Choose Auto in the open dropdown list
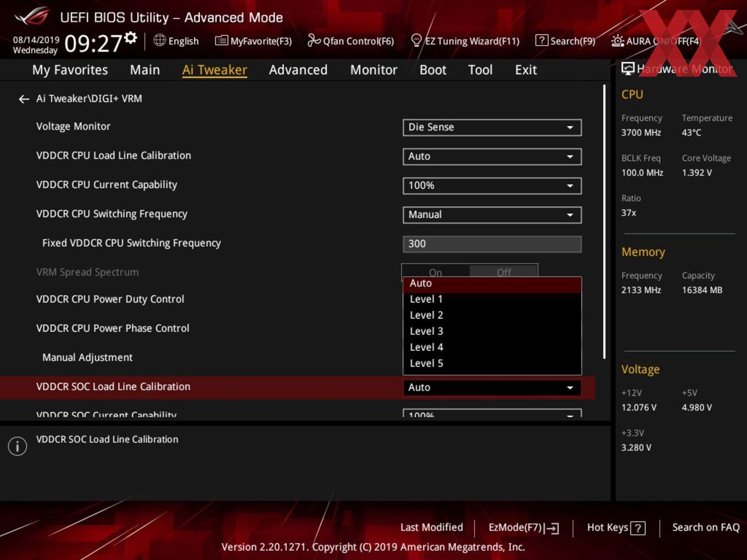This screenshot has height=560, width=747. [x=492, y=283]
